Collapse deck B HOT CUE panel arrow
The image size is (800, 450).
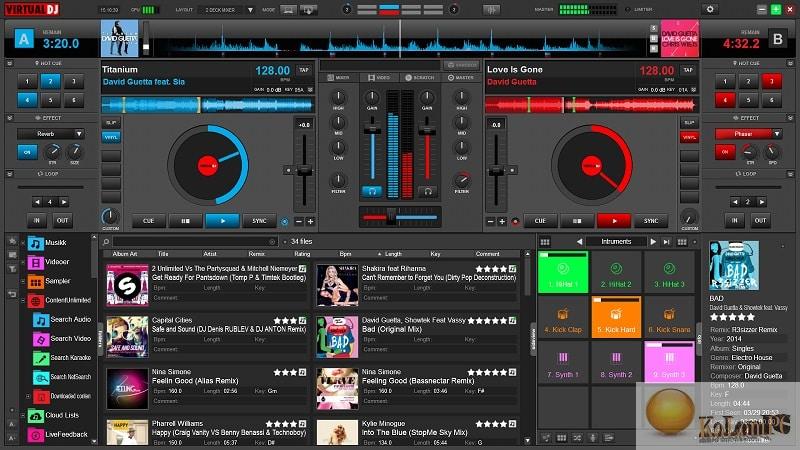click(x=790, y=63)
